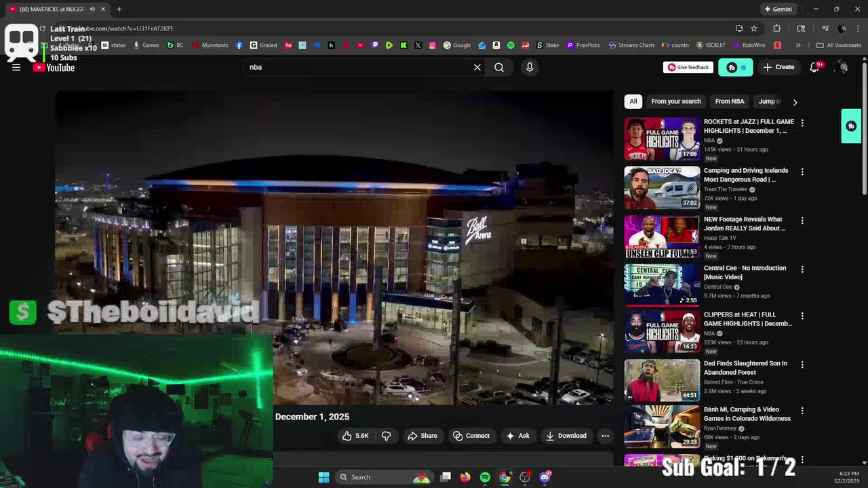The height and width of the screenshot is (488, 868).
Task: Open the Myinstants bookmark
Action: point(210,45)
